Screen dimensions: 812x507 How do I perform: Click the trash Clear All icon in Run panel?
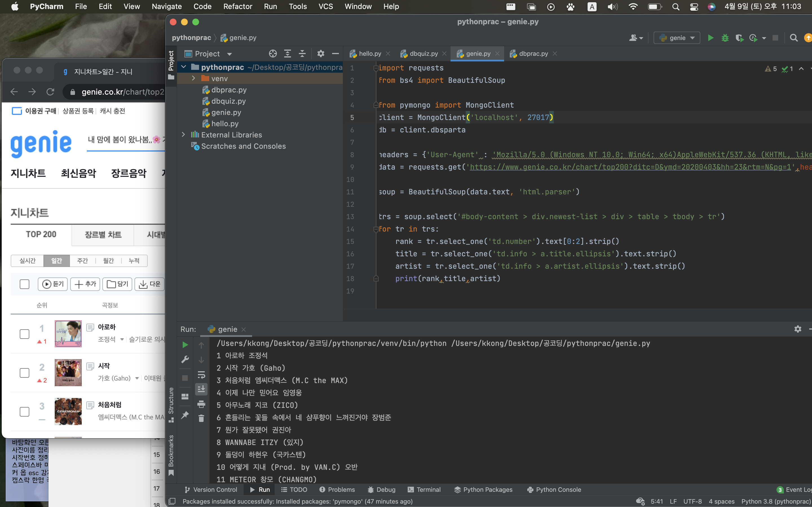coord(201,418)
